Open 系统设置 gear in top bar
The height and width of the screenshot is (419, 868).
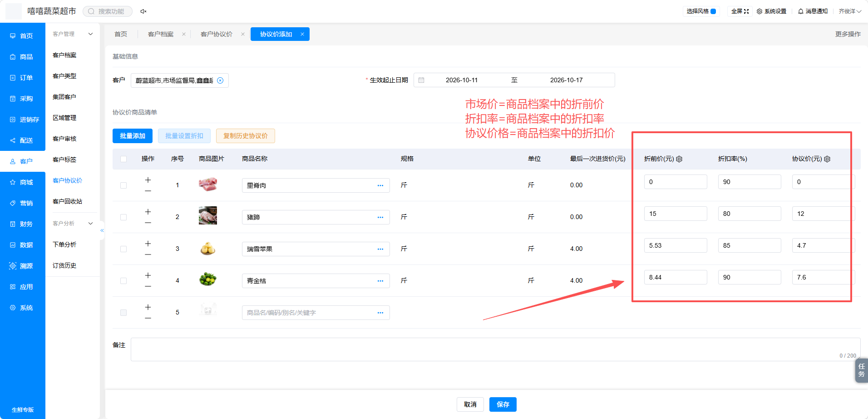click(759, 11)
